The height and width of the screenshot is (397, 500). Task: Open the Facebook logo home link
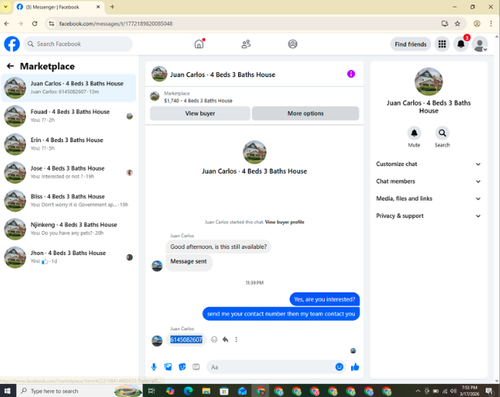[x=12, y=44]
